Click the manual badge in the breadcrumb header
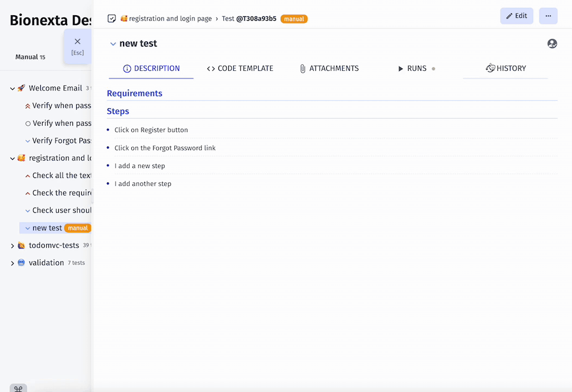Screen dimensions: 572x392 (294, 19)
